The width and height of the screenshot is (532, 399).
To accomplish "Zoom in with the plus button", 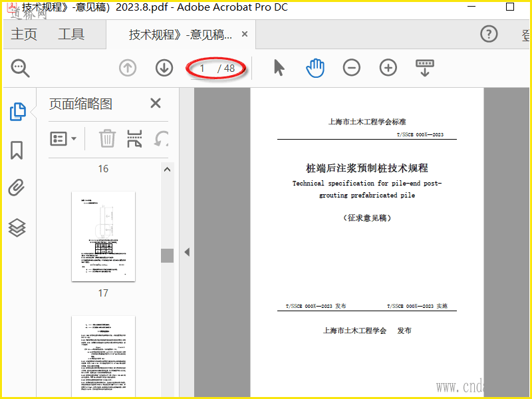I will 388,68.
